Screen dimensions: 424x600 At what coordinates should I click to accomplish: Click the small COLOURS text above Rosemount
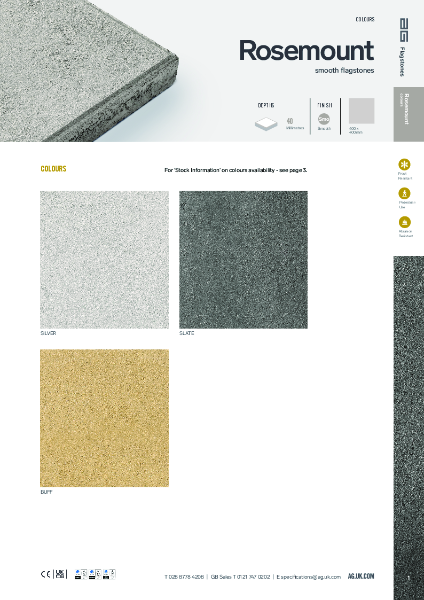[365, 19]
